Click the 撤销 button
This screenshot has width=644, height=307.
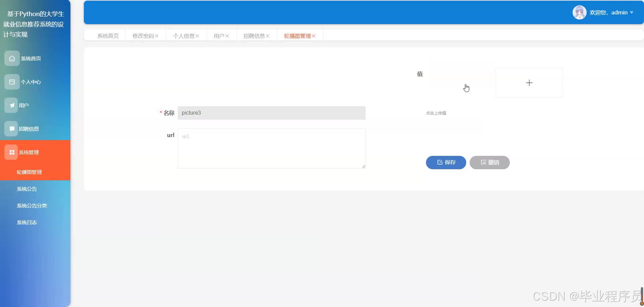(490, 163)
